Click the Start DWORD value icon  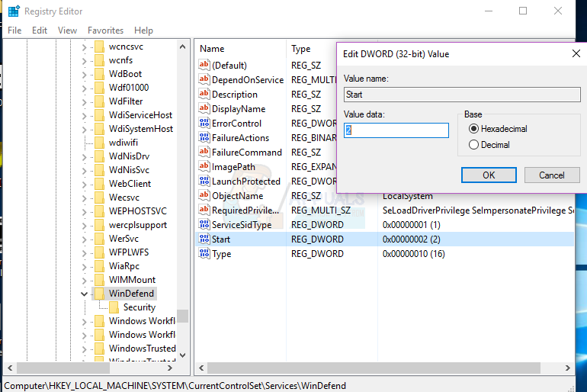click(x=204, y=239)
